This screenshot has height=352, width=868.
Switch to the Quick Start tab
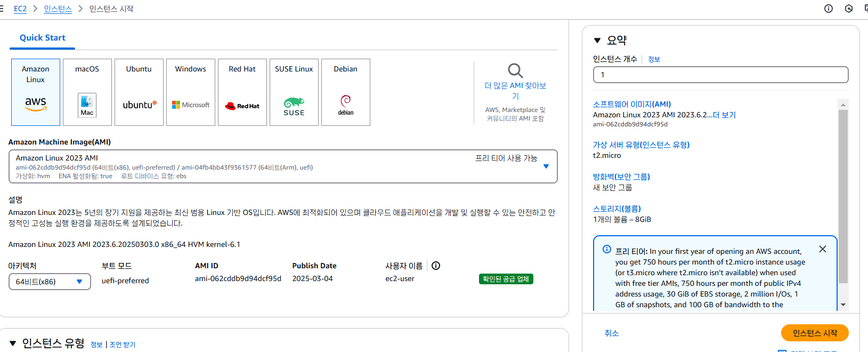click(43, 38)
